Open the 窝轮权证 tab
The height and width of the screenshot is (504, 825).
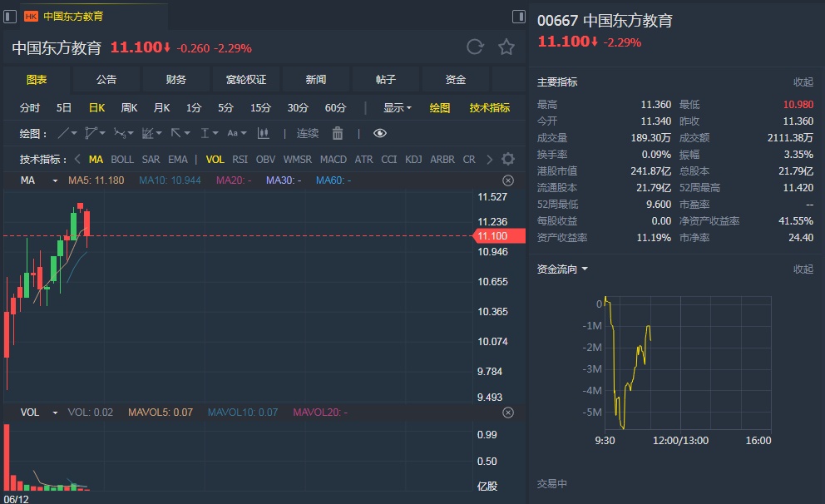tap(245, 80)
